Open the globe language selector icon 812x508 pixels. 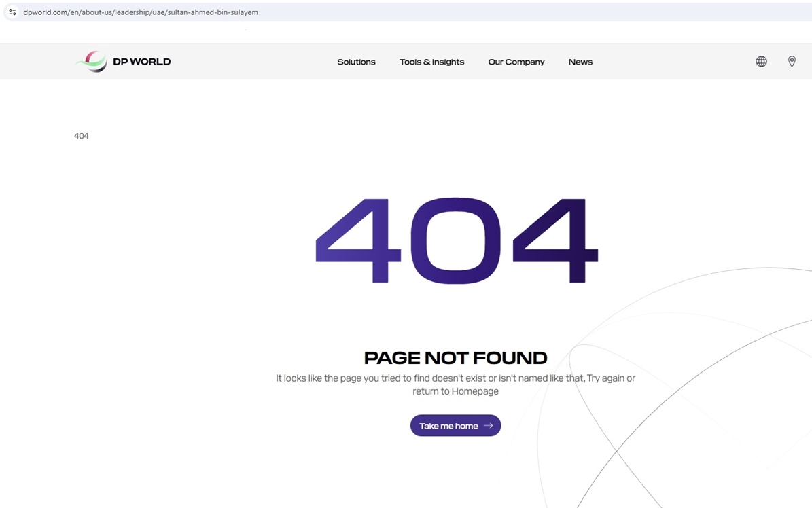point(761,62)
